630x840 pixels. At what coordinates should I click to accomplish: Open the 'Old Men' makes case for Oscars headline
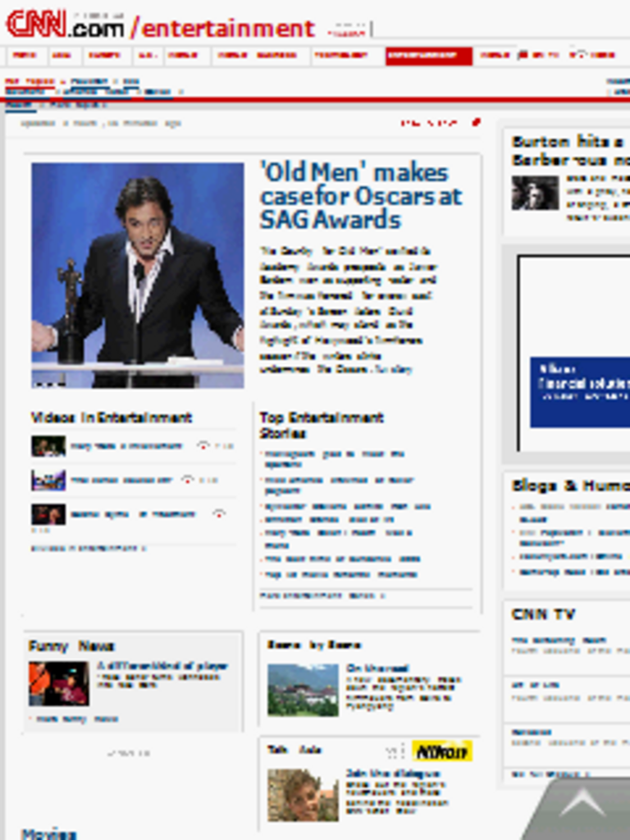tap(361, 196)
